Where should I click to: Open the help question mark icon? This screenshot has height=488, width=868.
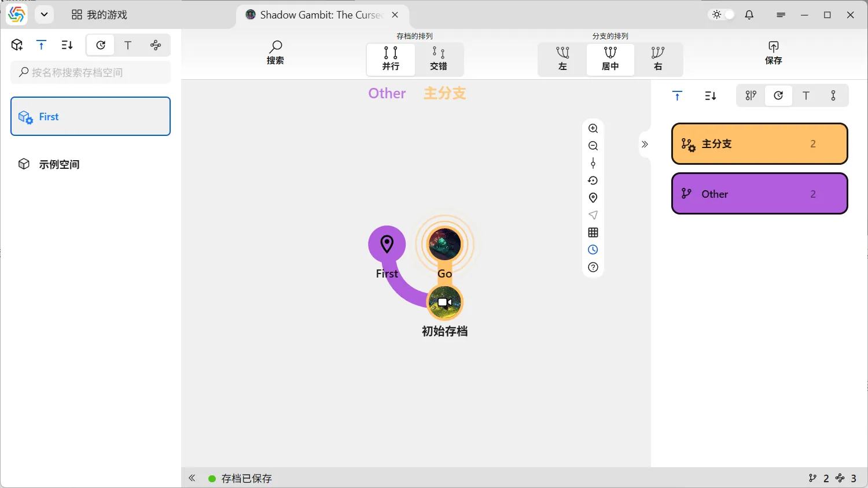click(593, 267)
